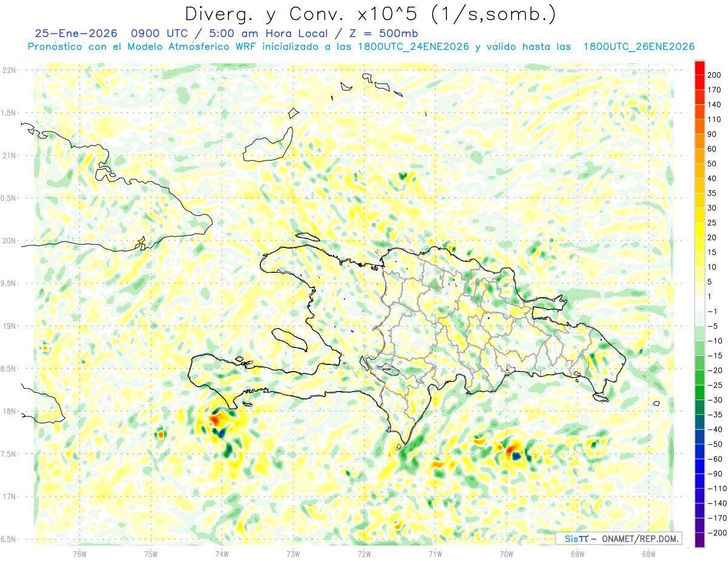Click the white colorbar segment between -1 and 1

pyautogui.click(x=699, y=304)
